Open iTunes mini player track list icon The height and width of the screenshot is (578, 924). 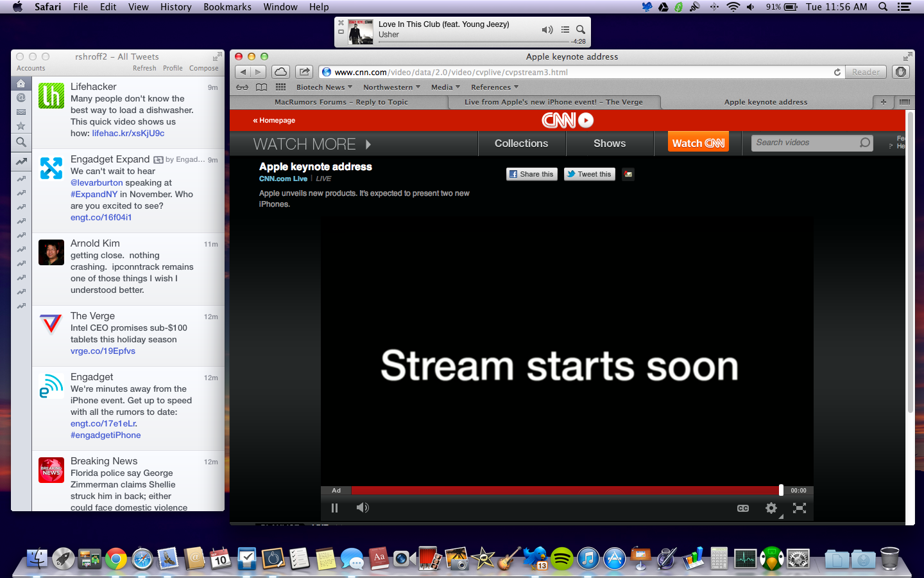pyautogui.click(x=565, y=30)
